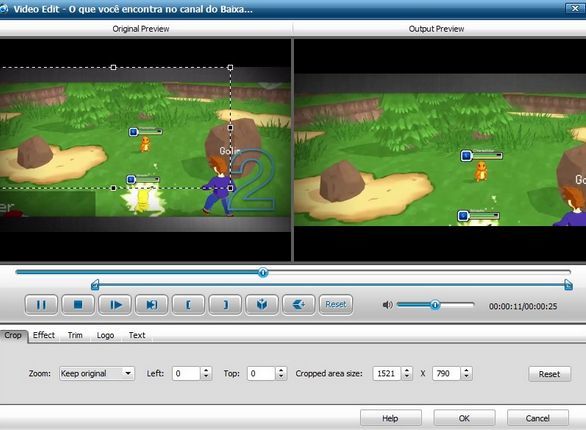Select the crop frame top-right corner handle
Viewport: 586px width, 430px height.
click(x=230, y=68)
